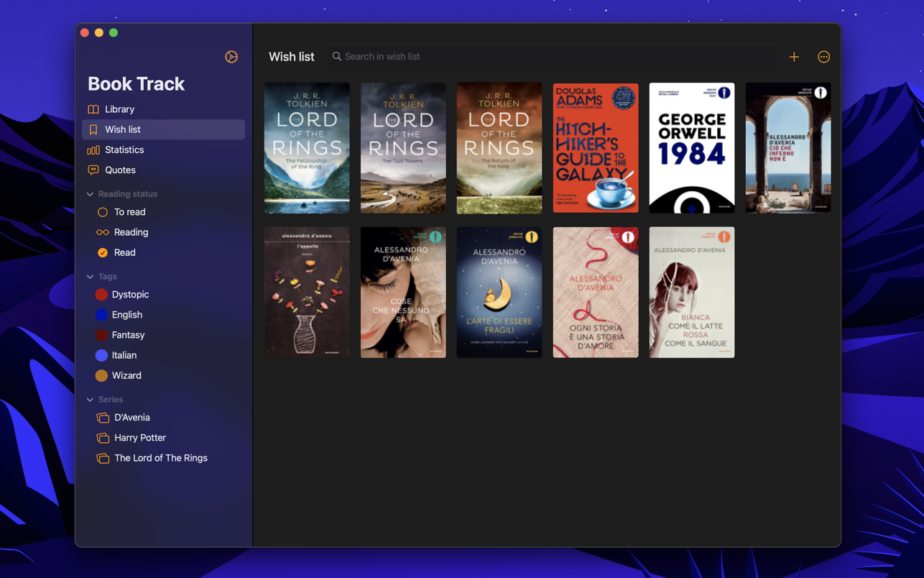Open Hitchhiker's Guide to the Galaxy cover
This screenshot has height=578, width=924.
coord(596,148)
